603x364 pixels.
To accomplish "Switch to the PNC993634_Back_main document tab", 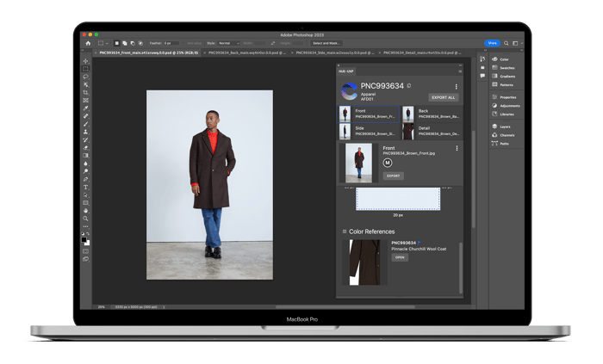I will point(246,52).
